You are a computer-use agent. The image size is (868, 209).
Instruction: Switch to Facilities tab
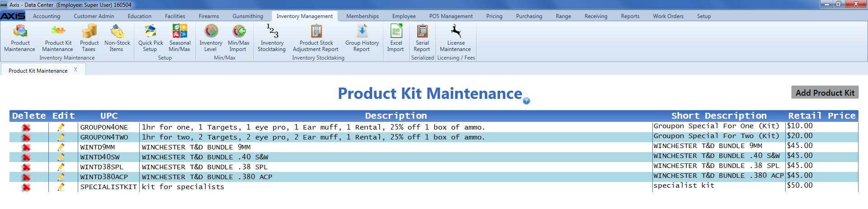click(x=175, y=16)
